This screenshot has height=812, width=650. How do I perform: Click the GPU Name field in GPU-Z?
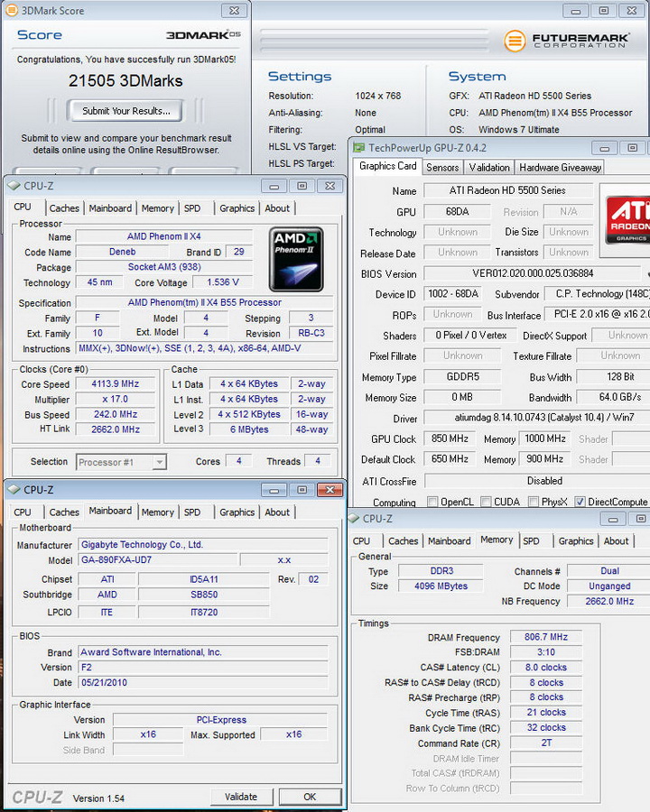point(508,190)
